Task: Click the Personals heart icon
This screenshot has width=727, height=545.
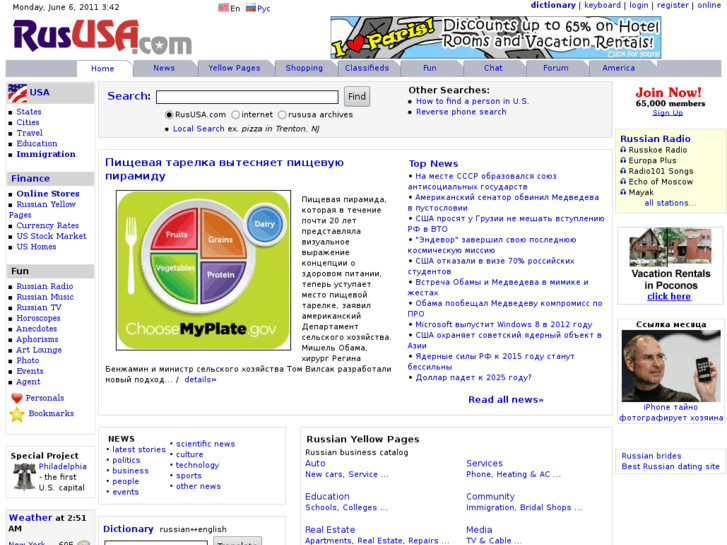Action: click(x=17, y=398)
